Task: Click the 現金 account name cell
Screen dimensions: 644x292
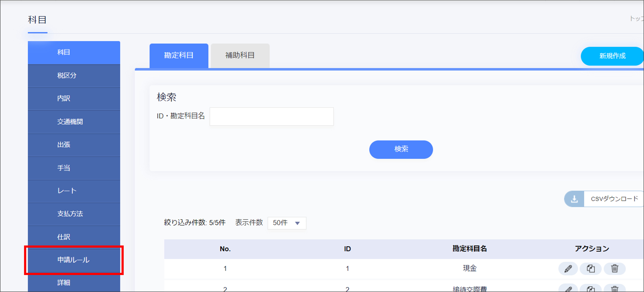Action: (470, 268)
